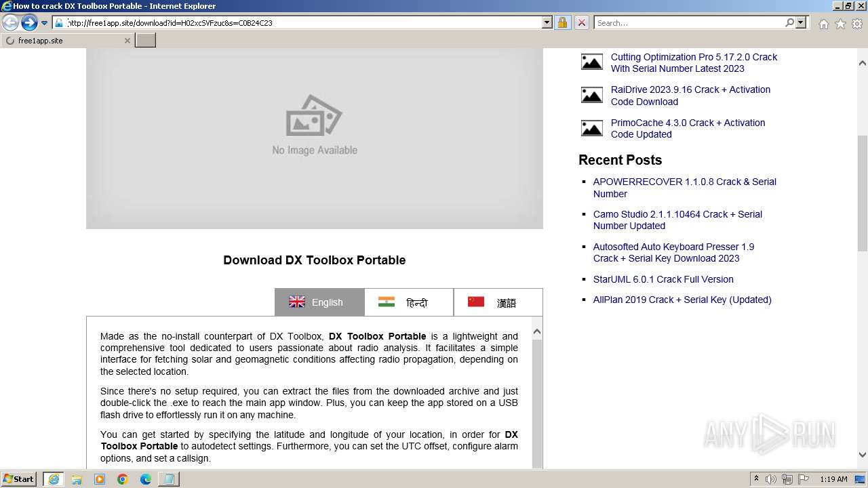Click thumbnail icon beside Cutting Optimization Pro
868x488 pixels.
[592, 62]
